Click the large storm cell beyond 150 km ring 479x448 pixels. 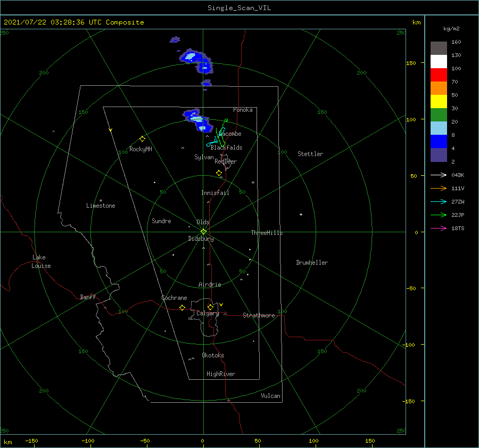(x=196, y=61)
